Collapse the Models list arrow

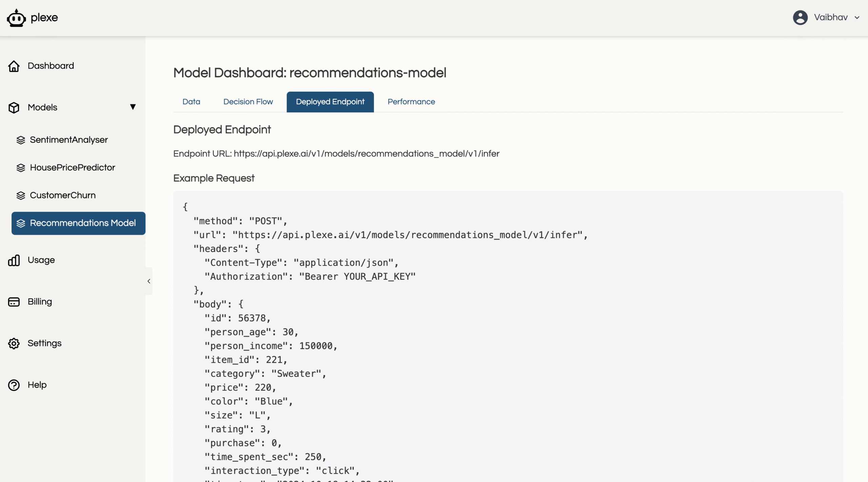pos(133,107)
